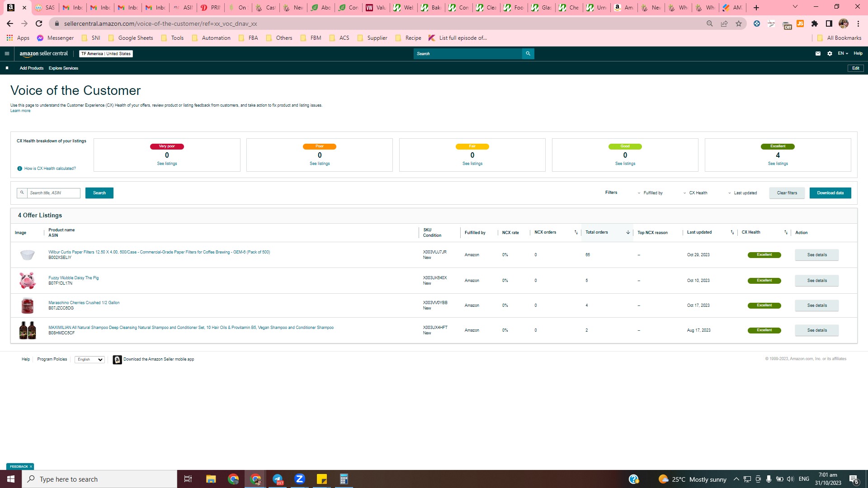This screenshot has height=488, width=868.
Task: Open the Chrome side panel icon
Action: pos(829,23)
